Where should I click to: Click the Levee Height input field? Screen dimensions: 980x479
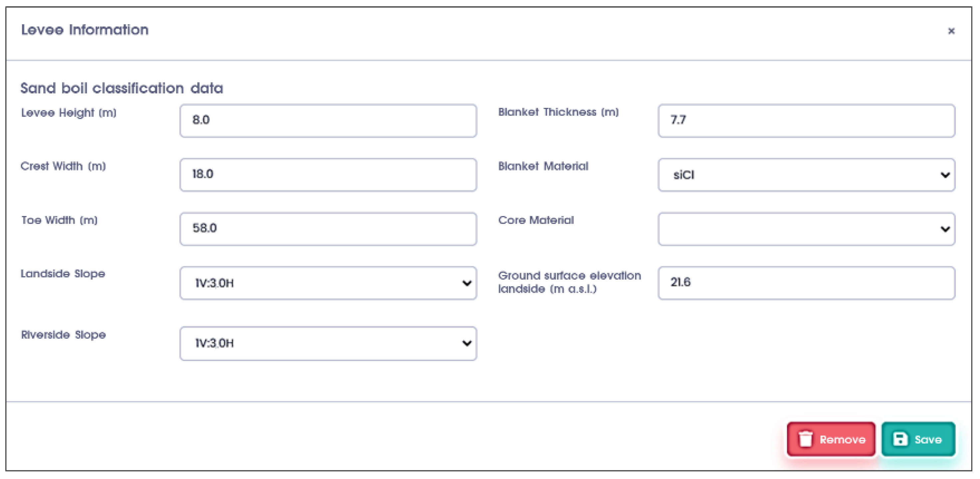point(327,121)
